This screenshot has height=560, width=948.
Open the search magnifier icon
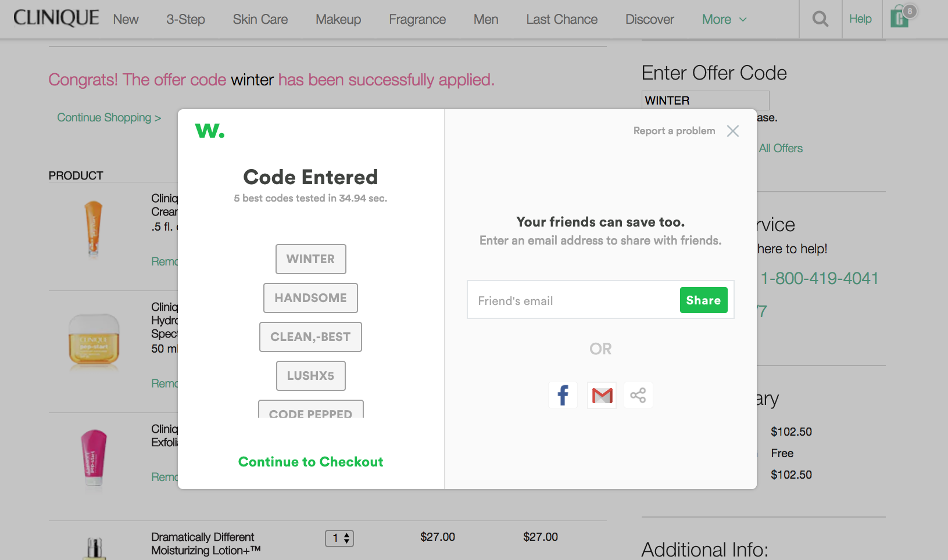[820, 19]
